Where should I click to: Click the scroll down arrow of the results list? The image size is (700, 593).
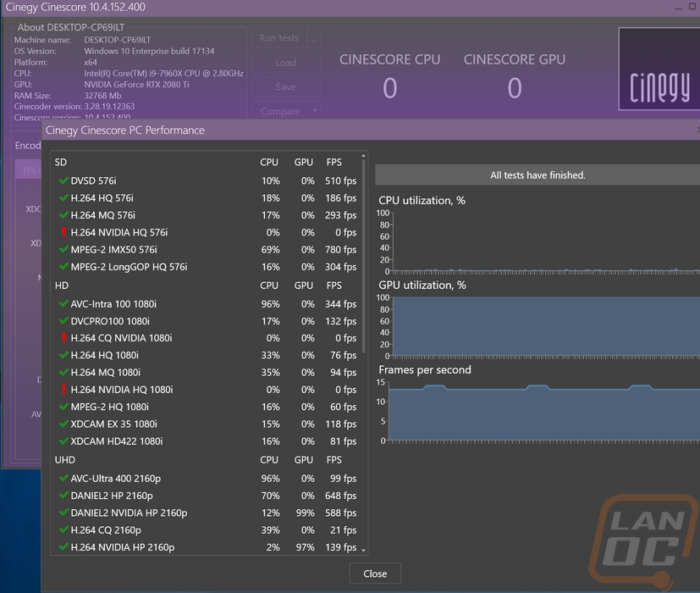(363, 551)
